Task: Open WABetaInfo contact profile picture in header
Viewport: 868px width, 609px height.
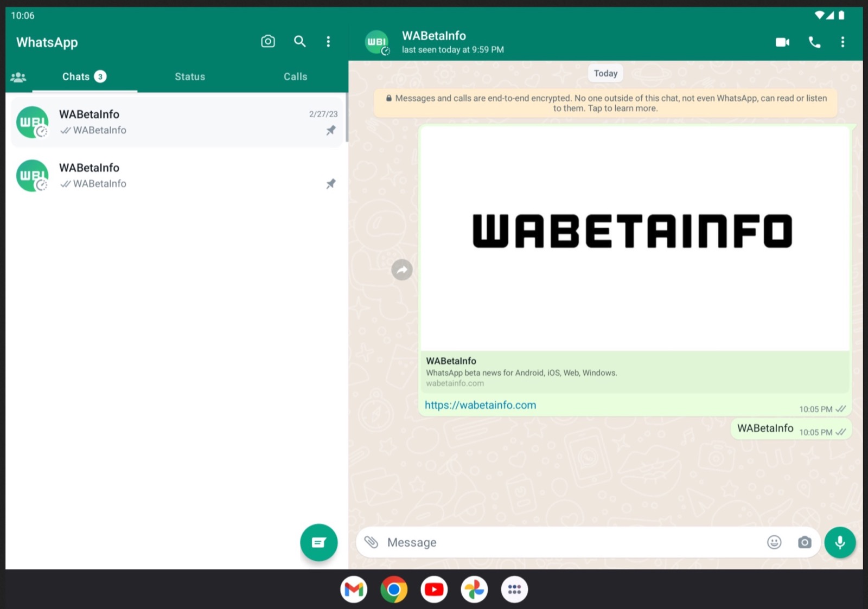Action: point(377,42)
